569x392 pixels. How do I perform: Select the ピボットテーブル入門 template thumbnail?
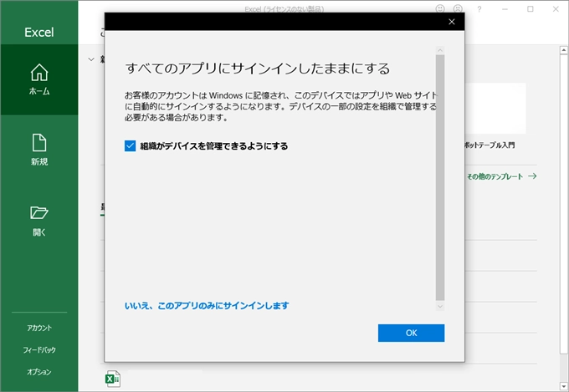(x=495, y=109)
